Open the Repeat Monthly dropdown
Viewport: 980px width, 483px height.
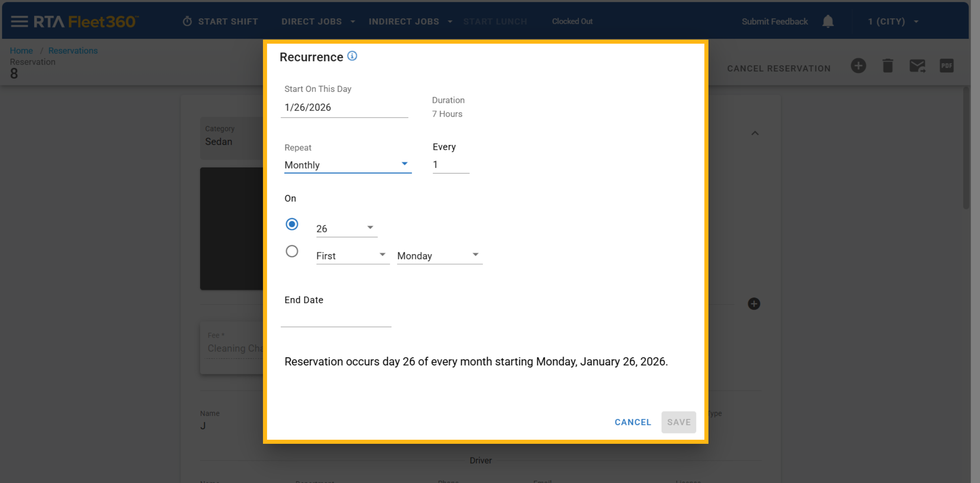(x=347, y=165)
